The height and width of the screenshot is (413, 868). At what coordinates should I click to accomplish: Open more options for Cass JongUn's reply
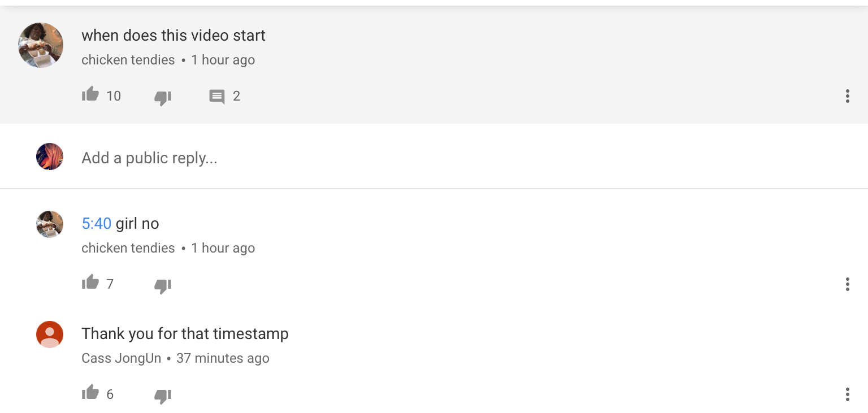point(847,394)
